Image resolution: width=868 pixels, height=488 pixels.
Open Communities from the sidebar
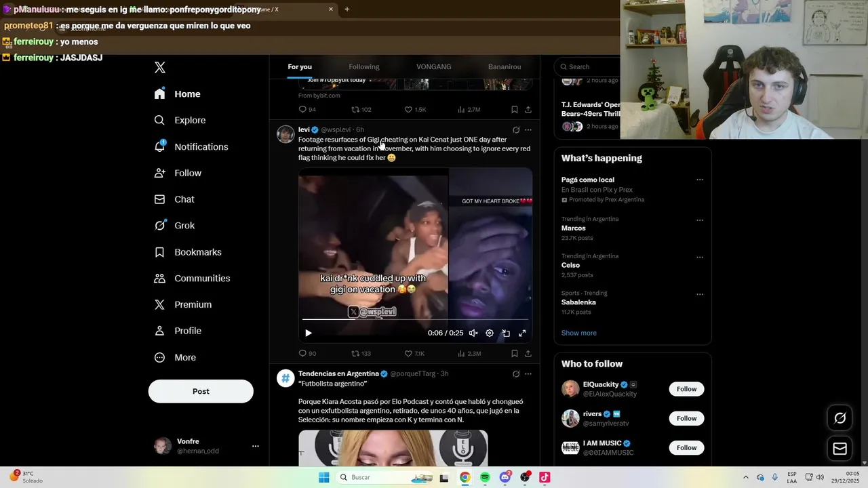coord(193,279)
